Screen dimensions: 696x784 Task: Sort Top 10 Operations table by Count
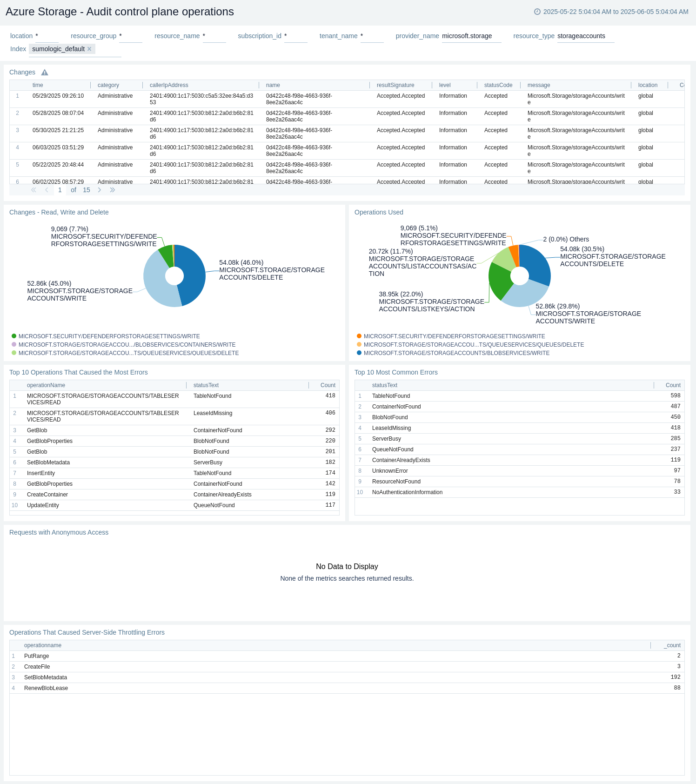pyautogui.click(x=328, y=385)
